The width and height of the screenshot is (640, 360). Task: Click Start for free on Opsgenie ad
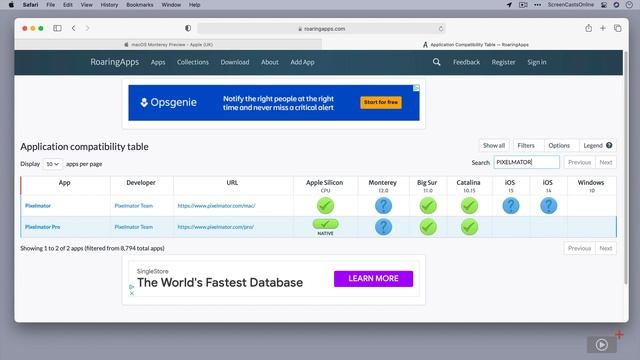(381, 102)
